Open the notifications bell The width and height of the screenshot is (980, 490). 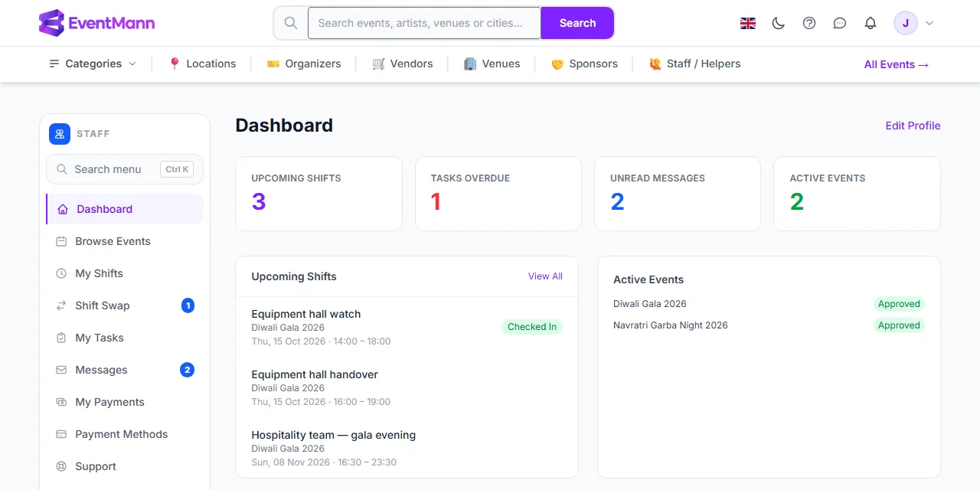(x=871, y=23)
